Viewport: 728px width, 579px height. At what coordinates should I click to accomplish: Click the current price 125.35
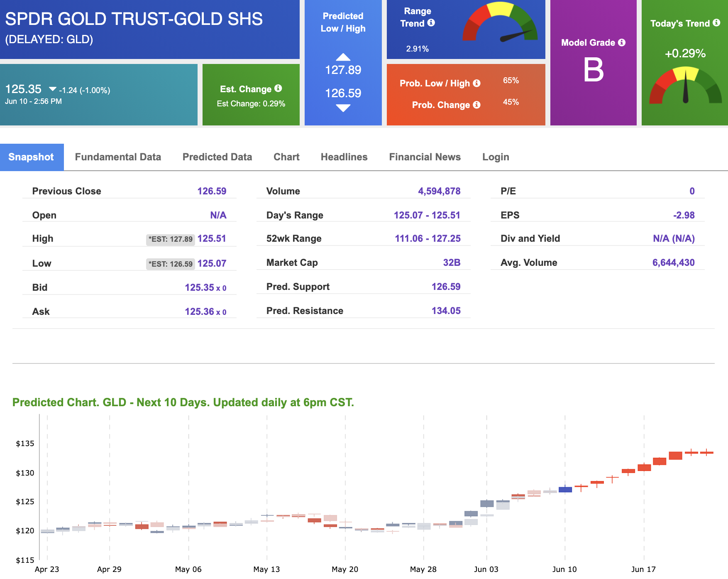pyautogui.click(x=23, y=89)
